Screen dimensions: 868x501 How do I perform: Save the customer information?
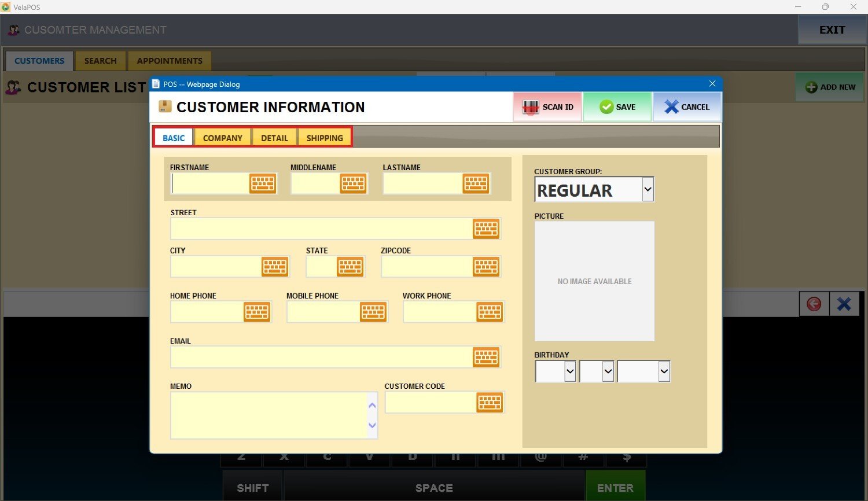point(617,107)
